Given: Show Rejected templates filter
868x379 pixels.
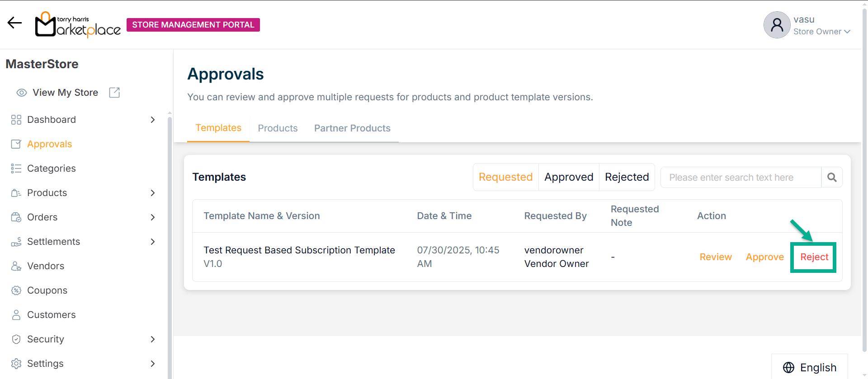Looking at the screenshot, I should click(x=627, y=177).
